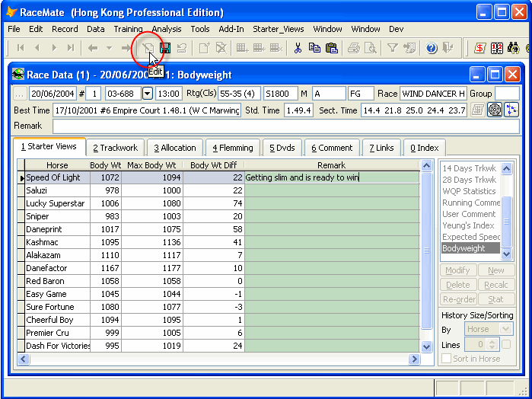
Task: Click the Recalc button
Action: [496, 285]
